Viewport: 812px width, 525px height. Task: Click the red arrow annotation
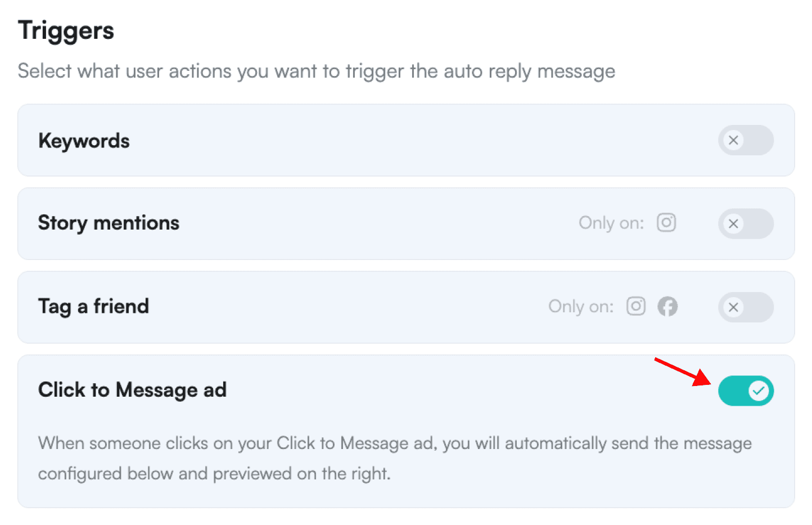click(682, 371)
